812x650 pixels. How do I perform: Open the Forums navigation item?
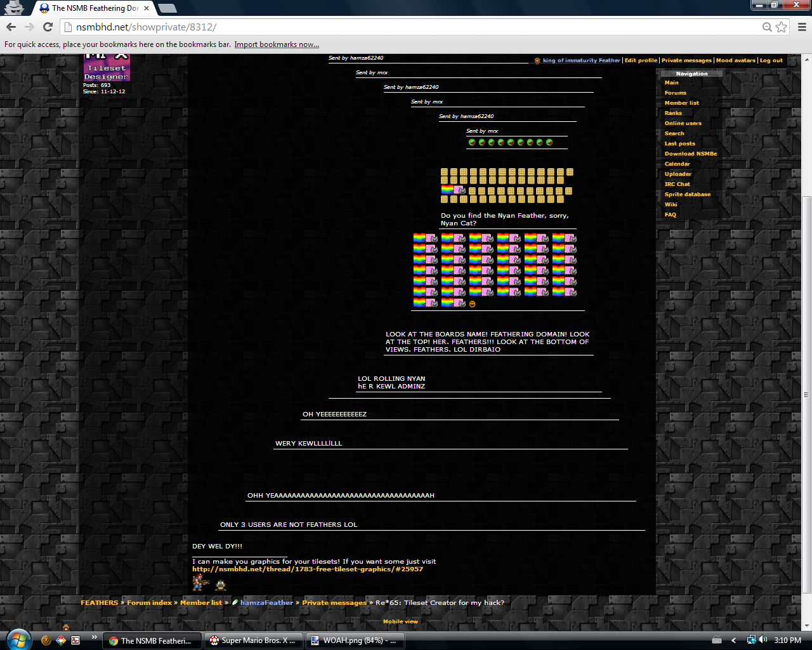pos(675,93)
